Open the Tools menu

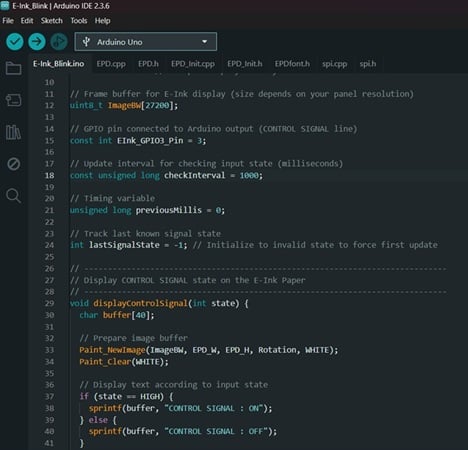coord(79,21)
